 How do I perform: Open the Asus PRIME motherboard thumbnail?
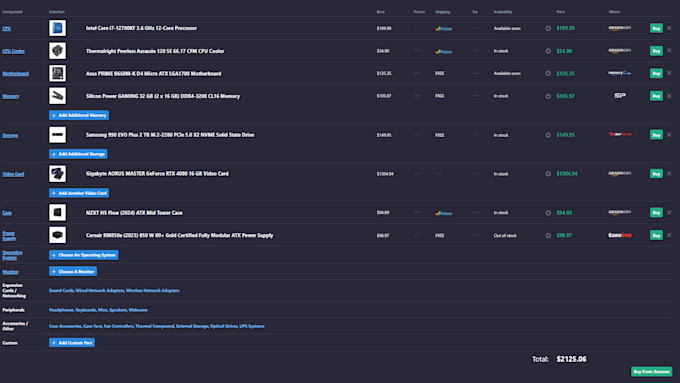pyautogui.click(x=57, y=73)
